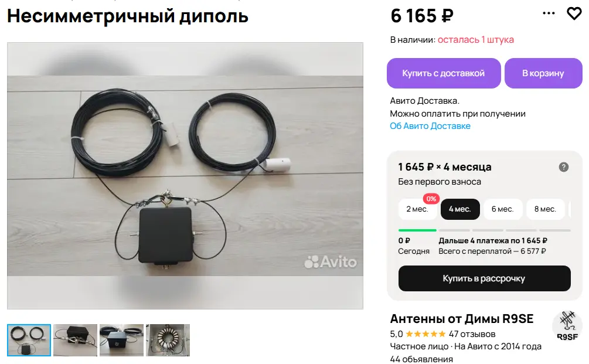Image resolution: width=589 pixels, height=364 pixels.
Task: Click the five-star seller rating
Action: click(425, 334)
